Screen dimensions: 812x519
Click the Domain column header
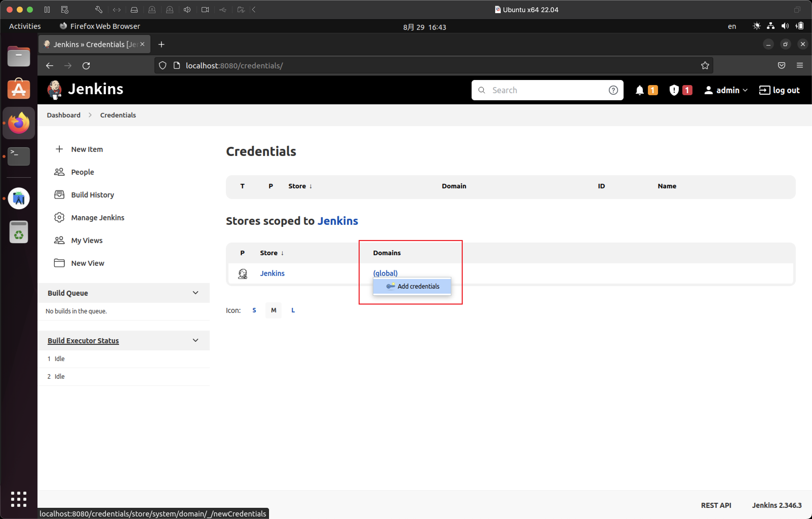pyautogui.click(x=454, y=186)
